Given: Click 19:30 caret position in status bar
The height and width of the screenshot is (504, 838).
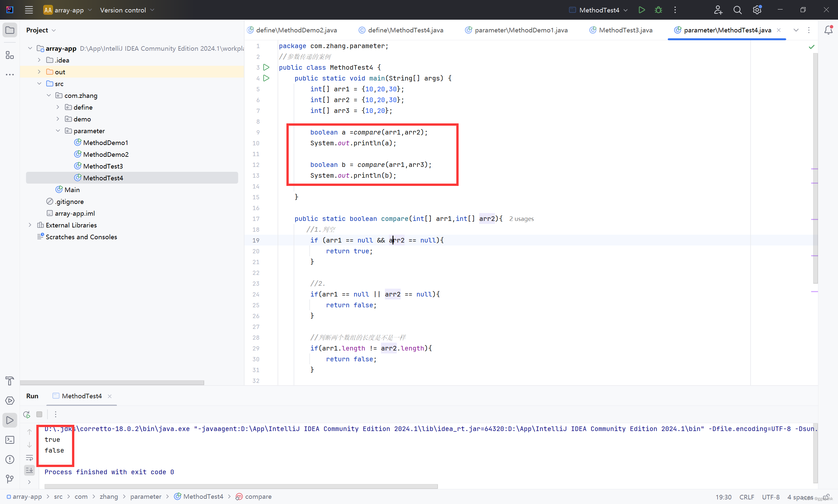Looking at the screenshot, I should pyautogui.click(x=723, y=497).
